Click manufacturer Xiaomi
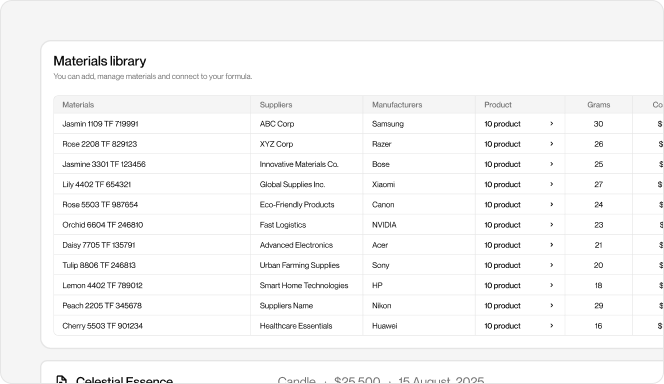 click(x=383, y=184)
